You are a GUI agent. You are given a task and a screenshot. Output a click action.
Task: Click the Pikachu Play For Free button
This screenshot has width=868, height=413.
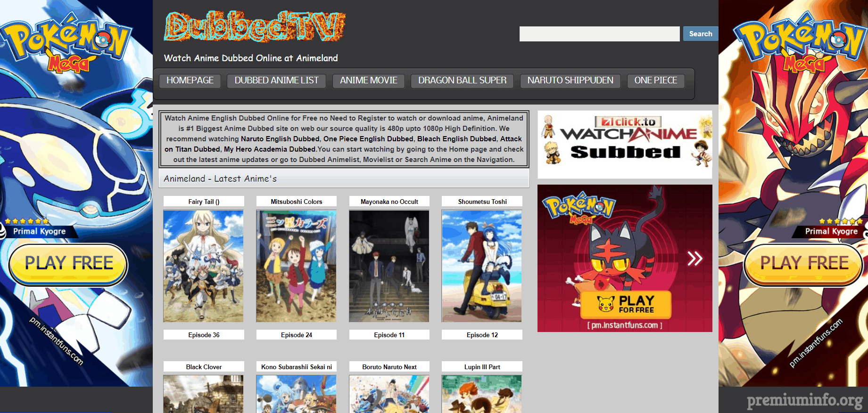tap(626, 305)
